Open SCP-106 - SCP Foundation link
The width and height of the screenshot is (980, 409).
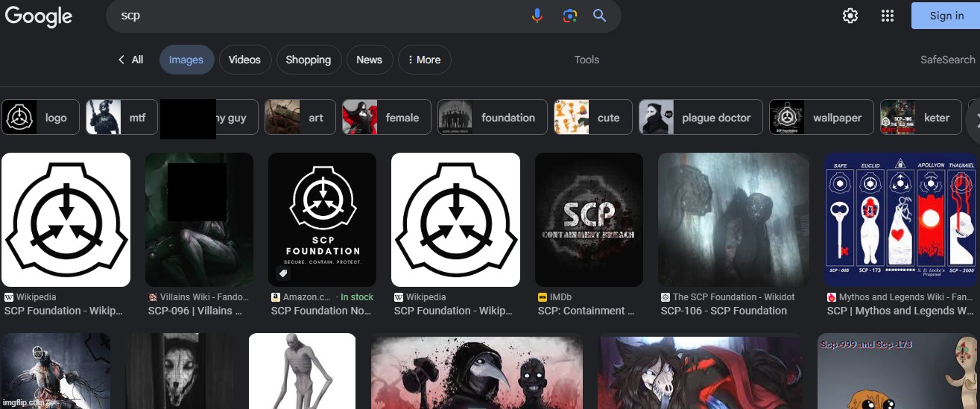click(x=724, y=311)
